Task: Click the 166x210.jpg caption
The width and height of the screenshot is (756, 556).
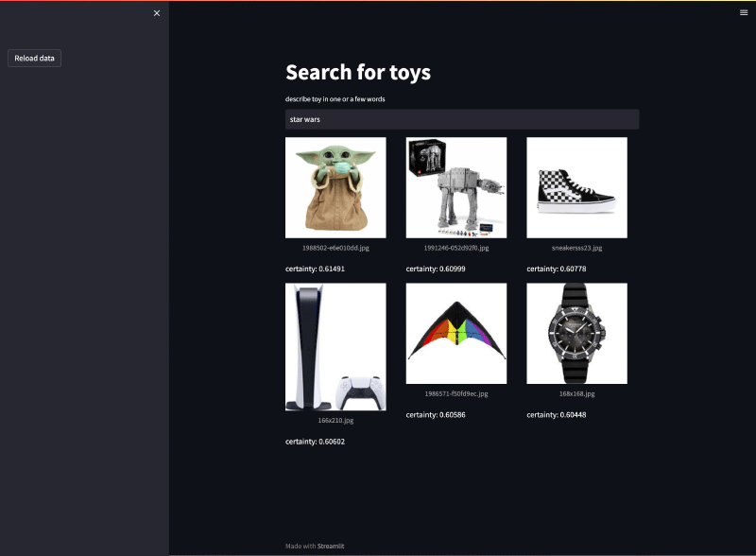Action: point(335,421)
